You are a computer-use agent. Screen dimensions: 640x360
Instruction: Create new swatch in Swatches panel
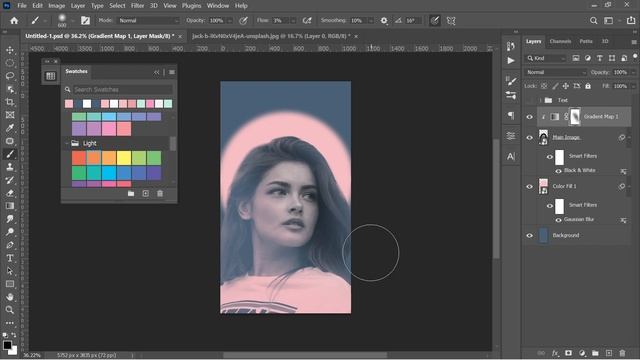[145, 193]
